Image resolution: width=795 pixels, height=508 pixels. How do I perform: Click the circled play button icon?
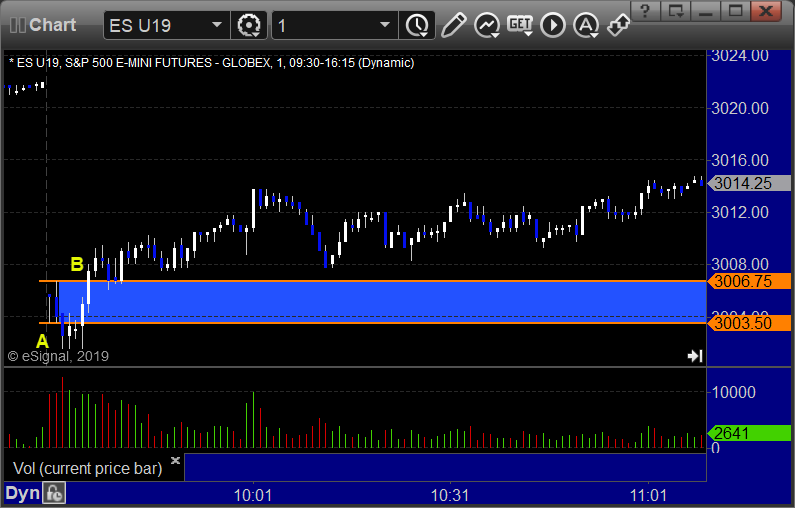(553, 25)
